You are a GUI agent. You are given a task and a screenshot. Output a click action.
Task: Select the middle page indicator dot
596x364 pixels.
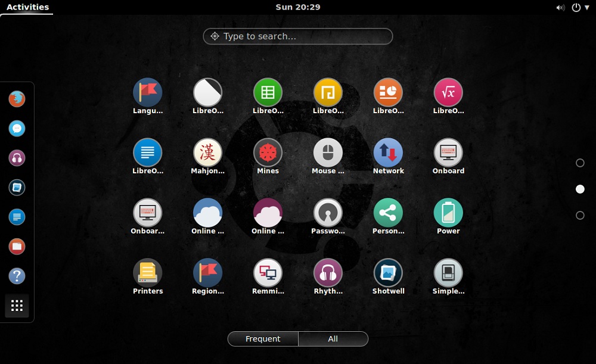point(579,189)
